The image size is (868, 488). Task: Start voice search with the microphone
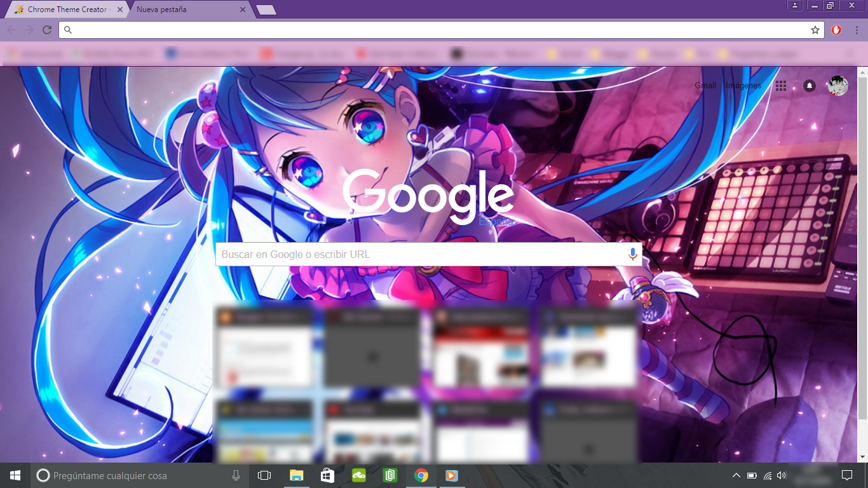point(632,254)
